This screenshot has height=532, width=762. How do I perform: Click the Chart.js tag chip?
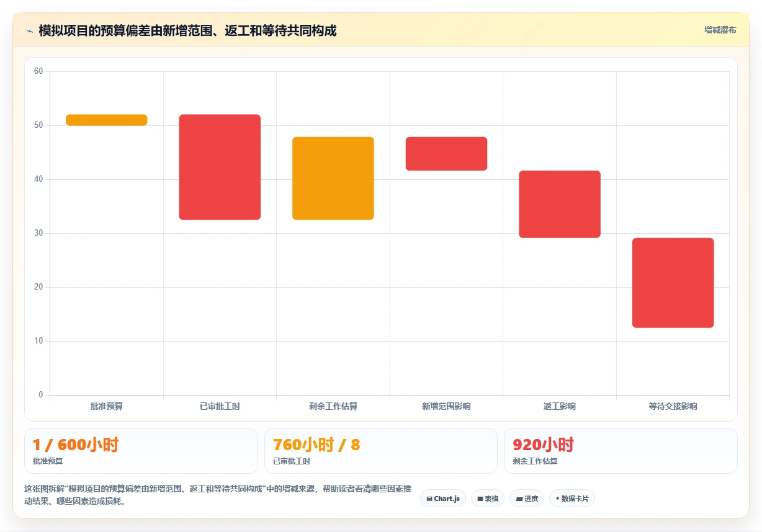click(x=443, y=499)
